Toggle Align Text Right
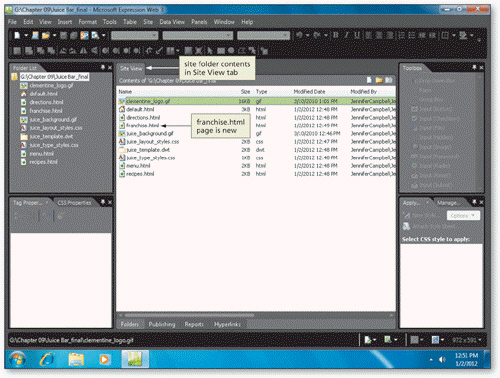Viewport: 500px width, 378px height. pyautogui.click(x=389, y=35)
